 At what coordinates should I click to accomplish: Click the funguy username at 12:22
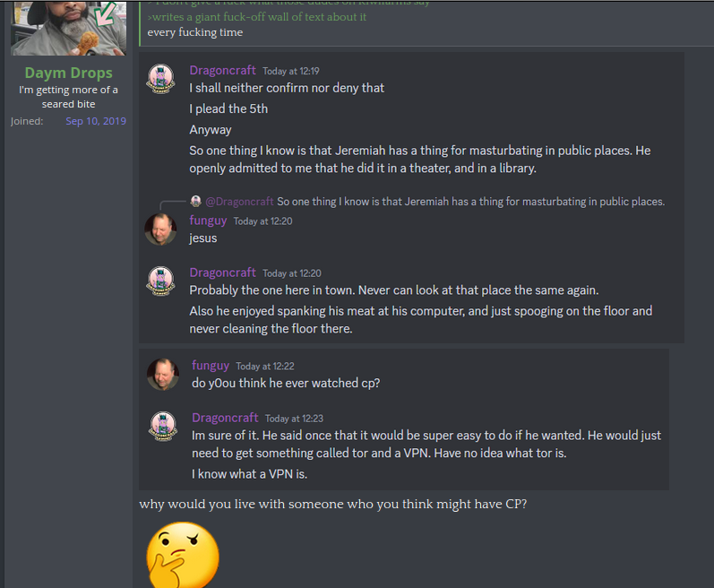tap(211, 366)
